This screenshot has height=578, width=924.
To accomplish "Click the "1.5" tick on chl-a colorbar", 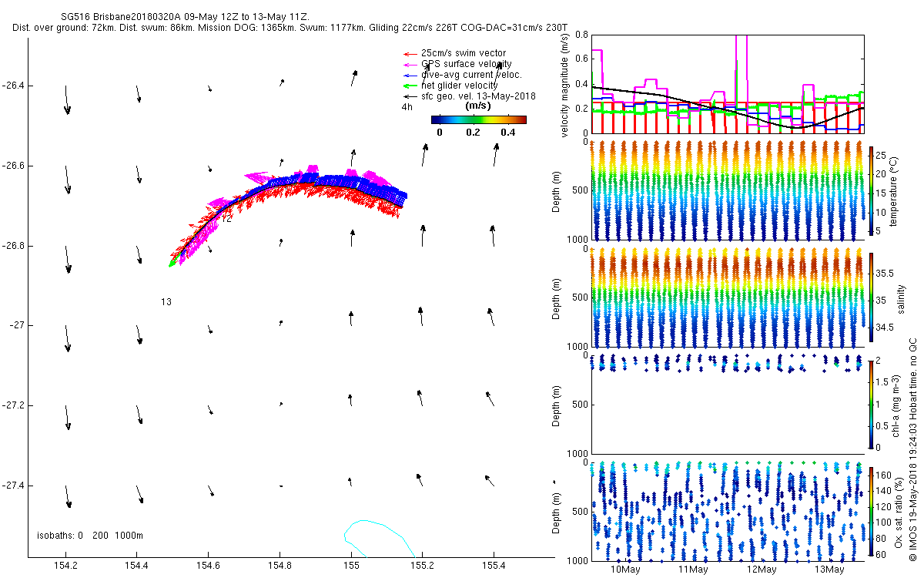I will [x=882, y=381].
